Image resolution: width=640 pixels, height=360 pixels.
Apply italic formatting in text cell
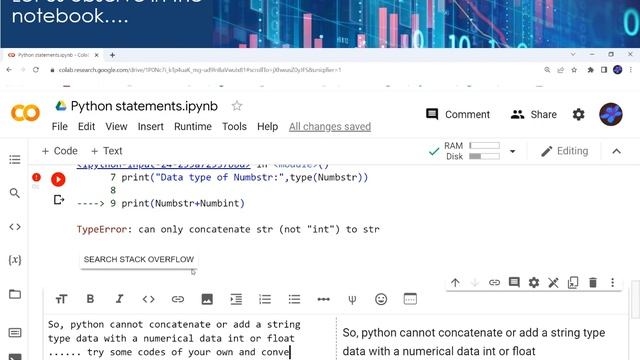119,299
